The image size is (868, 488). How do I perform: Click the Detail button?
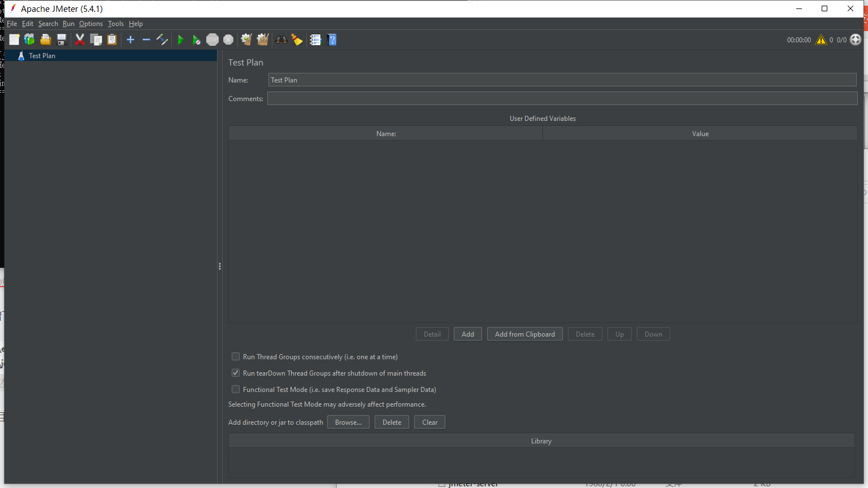[x=432, y=334]
